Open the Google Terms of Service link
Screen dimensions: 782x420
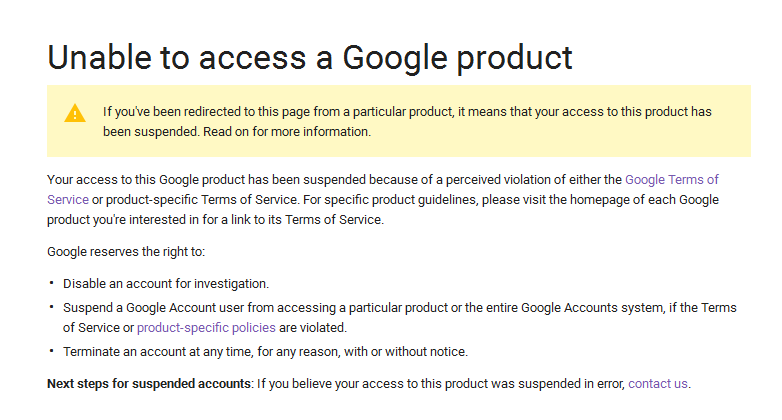pyautogui.click(x=671, y=180)
